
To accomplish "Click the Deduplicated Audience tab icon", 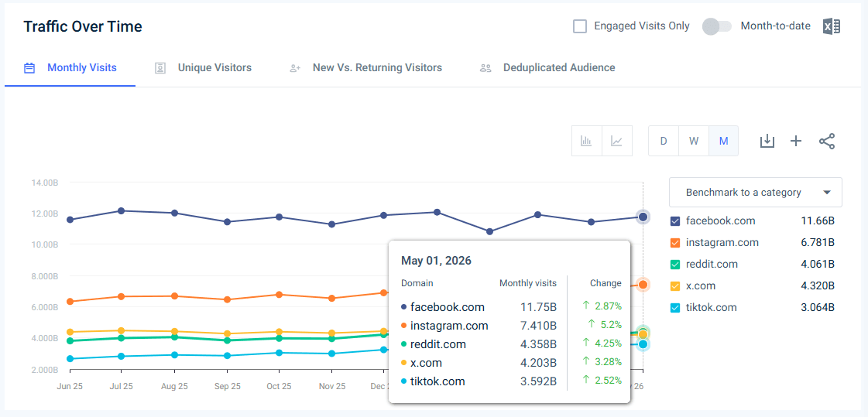I will 485,68.
